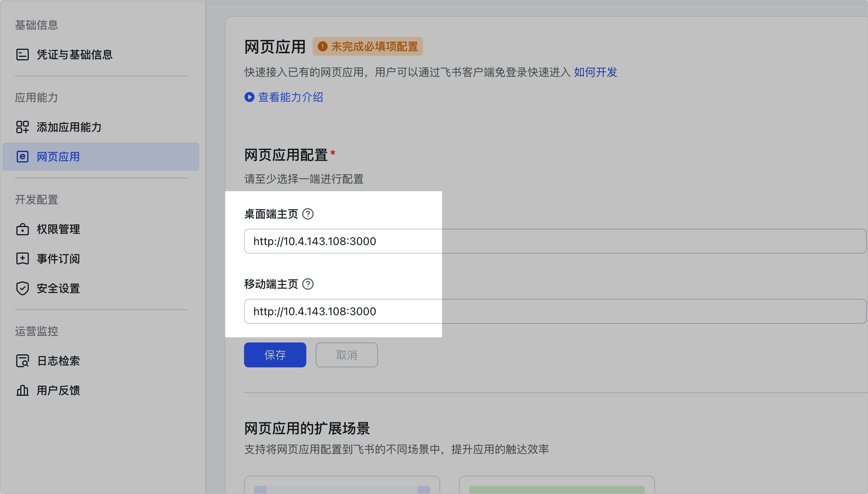Click help icon beside 桌面端主页
The image size is (868, 494).
pyautogui.click(x=308, y=214)
